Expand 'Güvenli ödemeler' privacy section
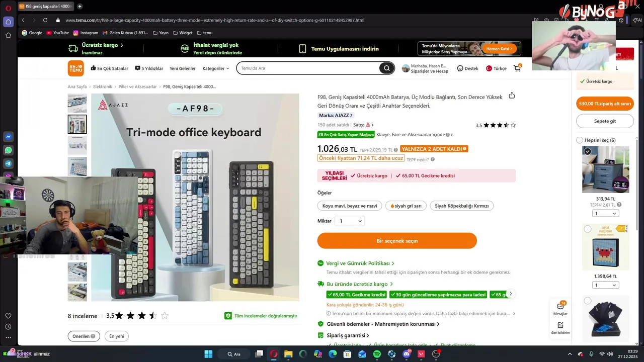This screenshot has height=362, width=644. click(x=383, y=324)
